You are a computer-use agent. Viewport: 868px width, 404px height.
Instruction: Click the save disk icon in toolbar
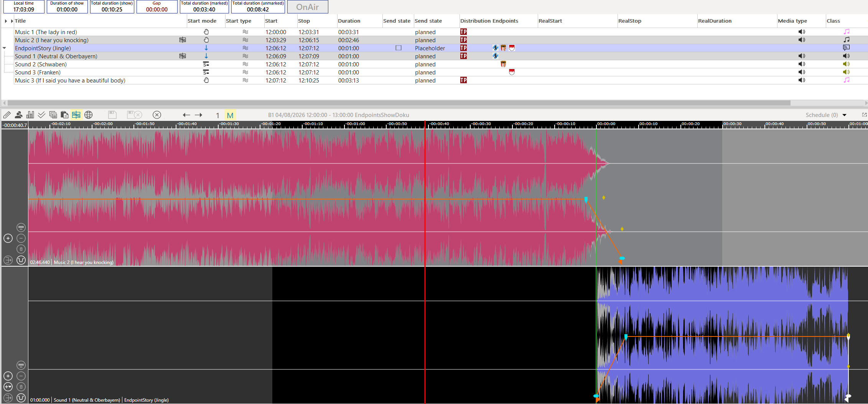point(112,115)
